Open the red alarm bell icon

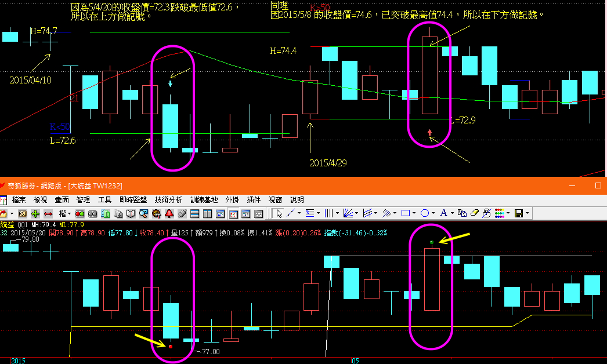click(169, 213)
